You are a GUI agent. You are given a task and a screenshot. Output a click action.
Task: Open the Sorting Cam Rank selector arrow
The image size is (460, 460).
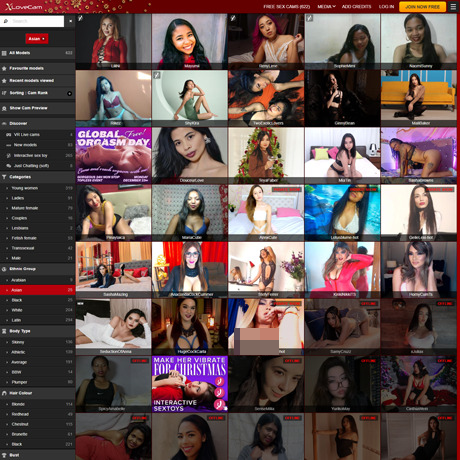[69, 93]
